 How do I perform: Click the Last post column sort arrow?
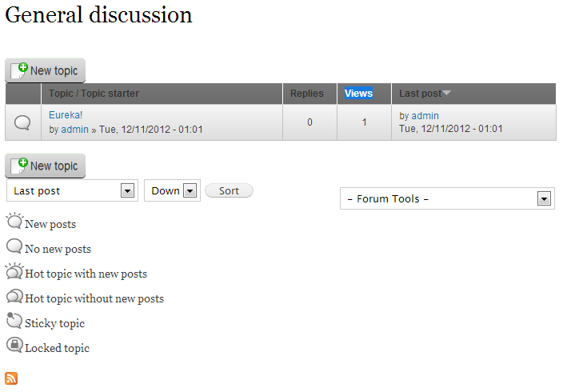tap(446, 94)
